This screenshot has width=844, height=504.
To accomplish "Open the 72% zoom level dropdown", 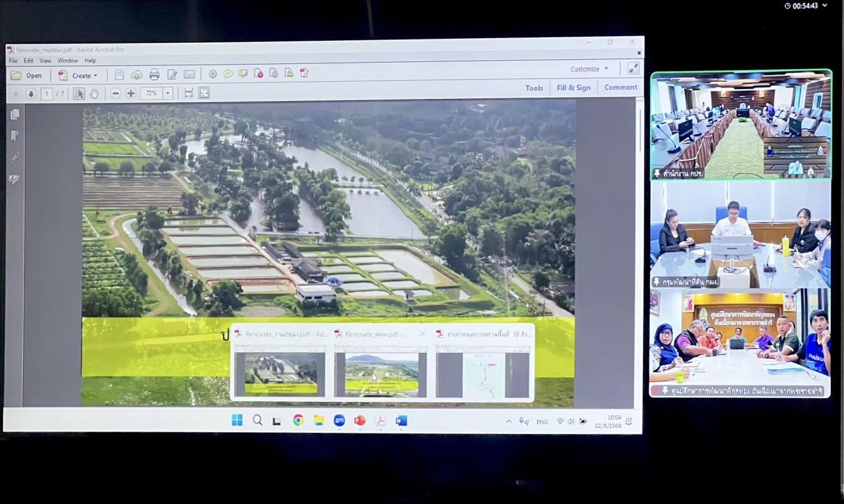I will (x=168, y=93).
